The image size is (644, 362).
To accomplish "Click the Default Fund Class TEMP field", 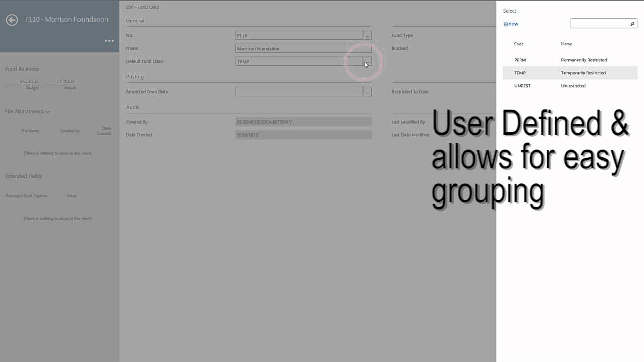I will point(299,61).
